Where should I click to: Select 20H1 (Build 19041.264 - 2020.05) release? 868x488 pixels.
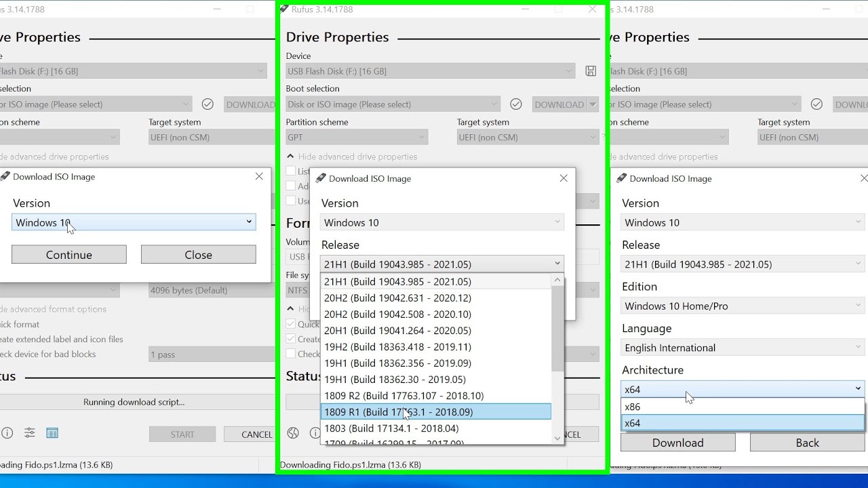[x=436, y=330]
